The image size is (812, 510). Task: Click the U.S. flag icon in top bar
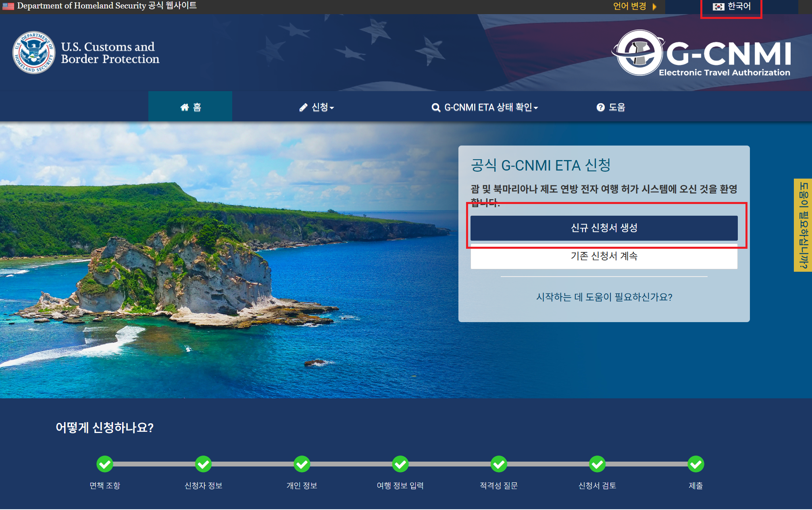tap(8, 6)
